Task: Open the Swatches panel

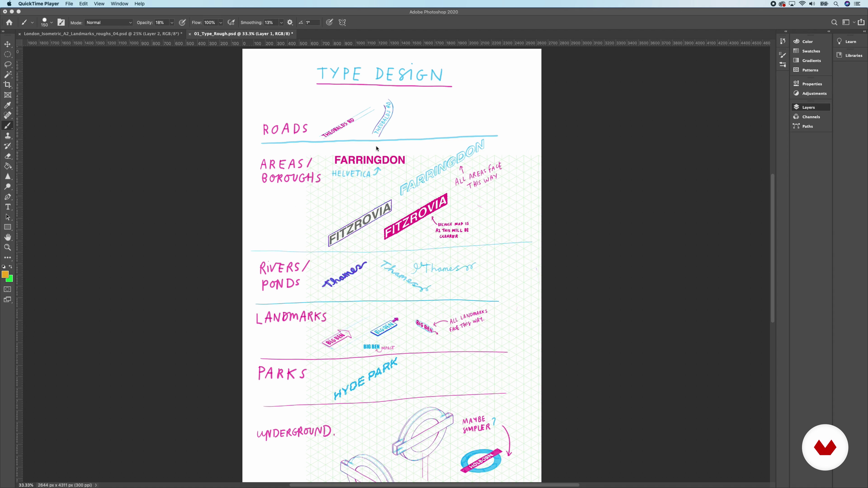Action: click(811, 51)
